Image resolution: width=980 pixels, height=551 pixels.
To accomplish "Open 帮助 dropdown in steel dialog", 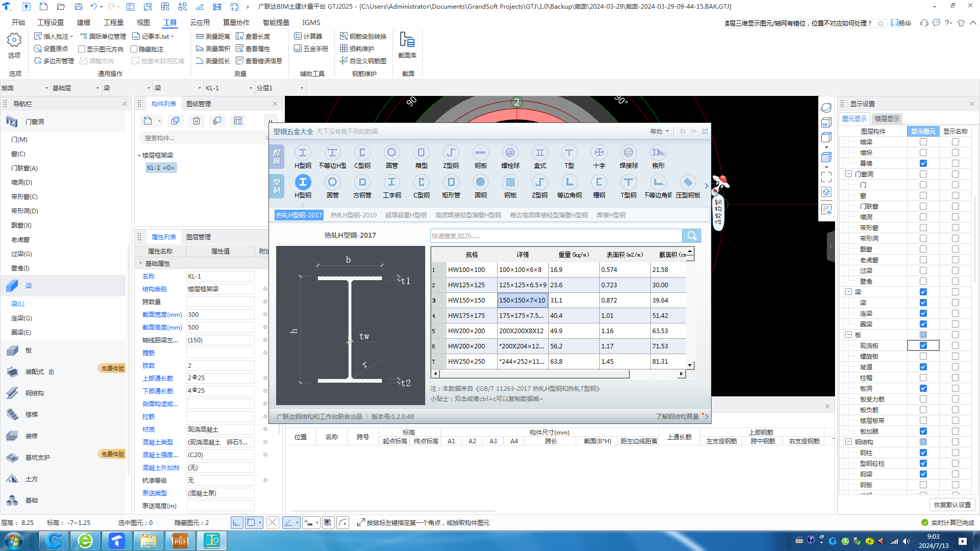I will (659, 132).
